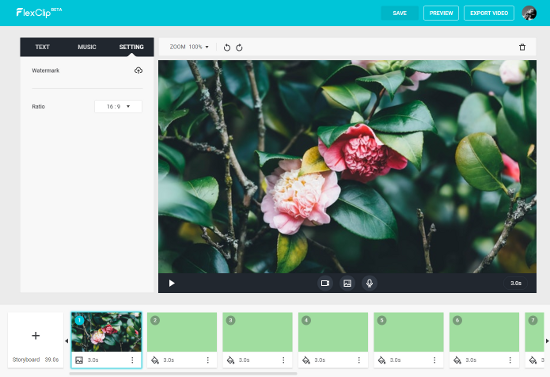Image resolution: width=550 pixels, height=377 pixels.
Task: Upload a watermark via the cloud icon
Action: pos(139,70)
